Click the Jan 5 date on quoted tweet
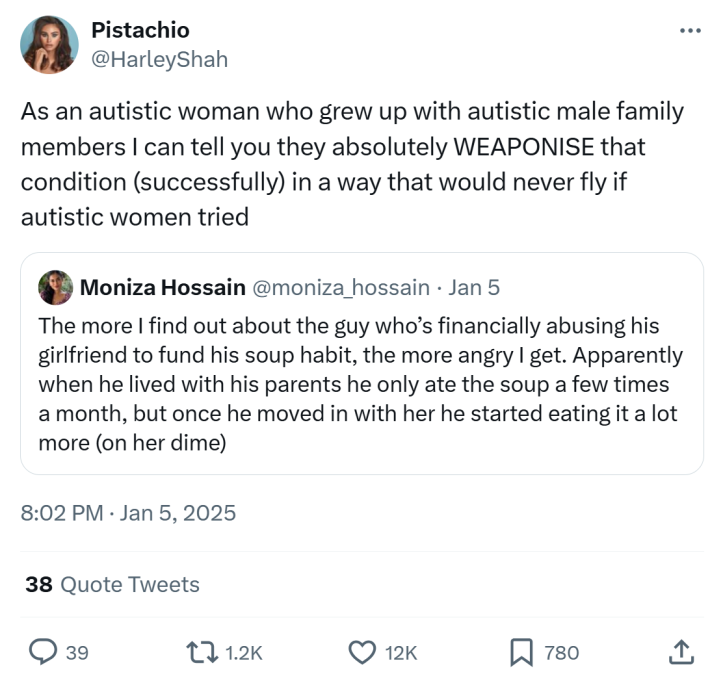This screenshot has height=685, width=710. click(x=474, y=288)
